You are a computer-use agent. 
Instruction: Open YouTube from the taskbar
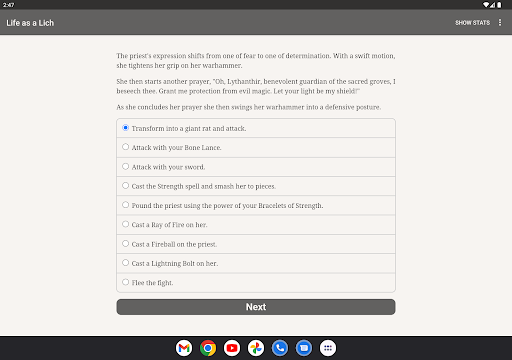pos(232,348)
